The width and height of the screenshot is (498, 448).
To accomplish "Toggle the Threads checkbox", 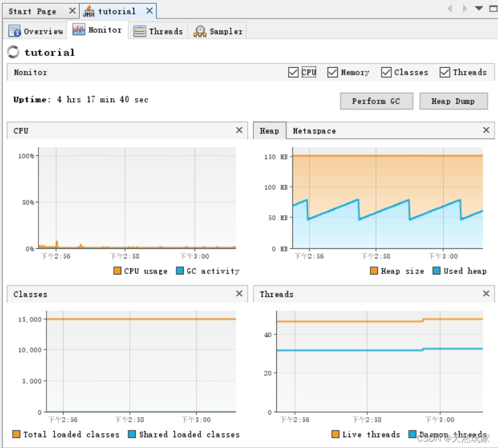I will [445, 72].
